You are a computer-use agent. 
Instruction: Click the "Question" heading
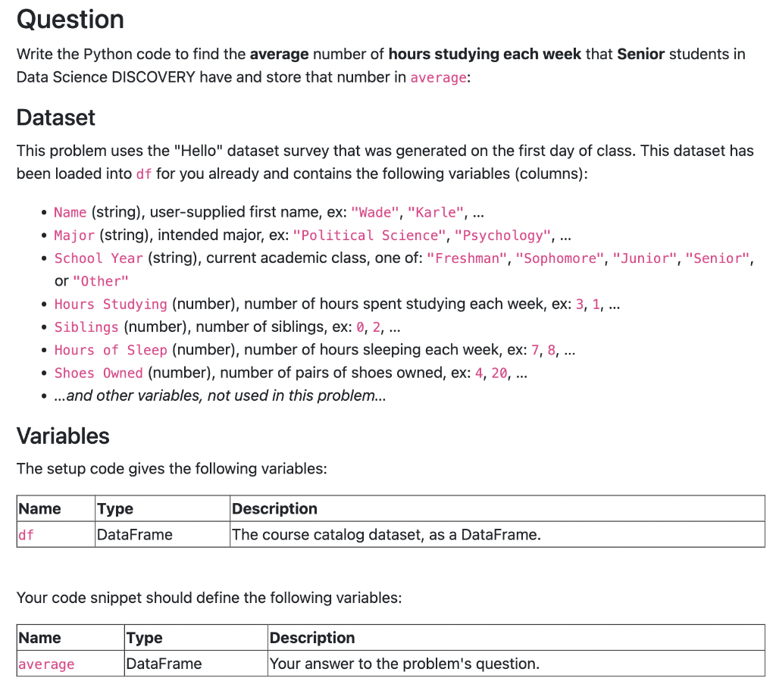[x=70, y=19]
